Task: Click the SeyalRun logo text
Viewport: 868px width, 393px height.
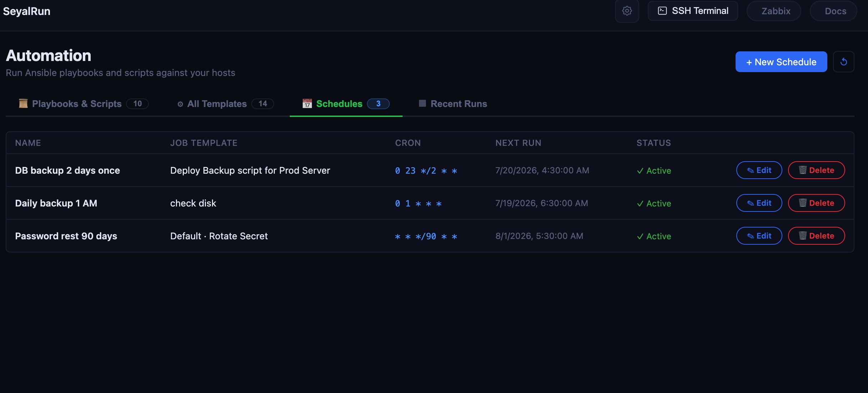Action: 27,11
